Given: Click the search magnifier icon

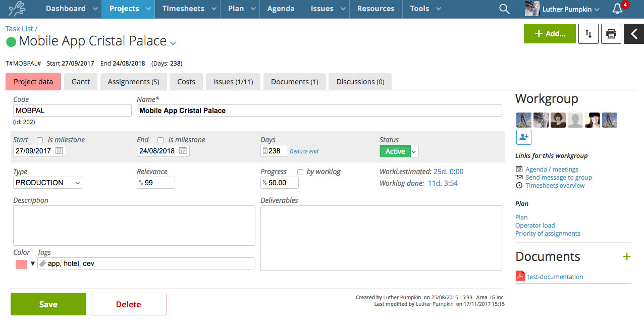Looking at the screenshot, I should (504, 9).
